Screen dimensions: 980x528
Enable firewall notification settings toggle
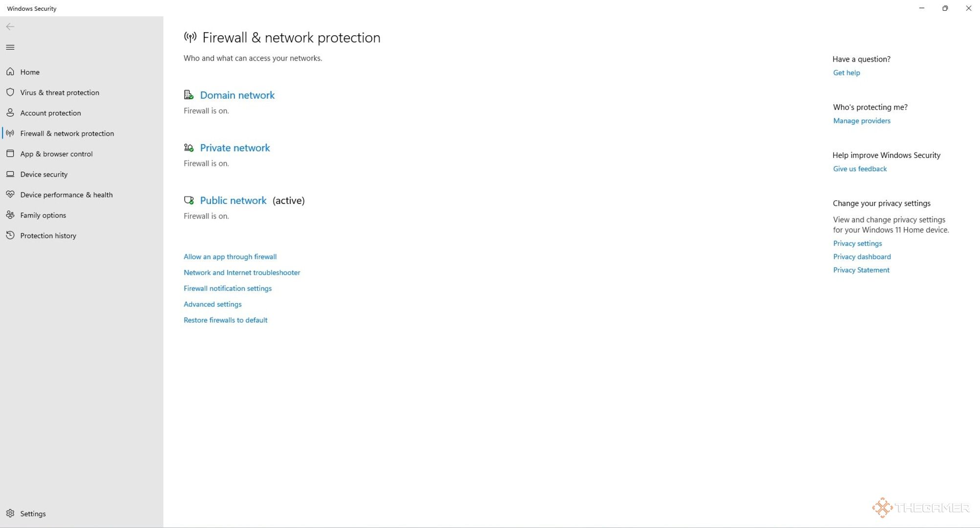click(227, 288)
